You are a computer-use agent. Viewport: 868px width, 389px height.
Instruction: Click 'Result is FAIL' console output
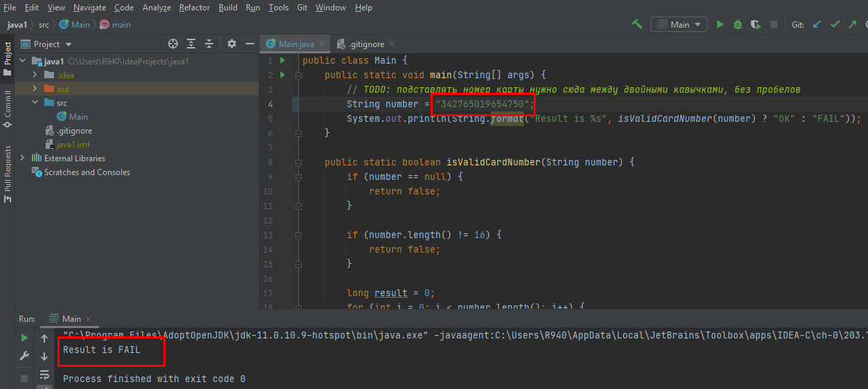(x=101, y=350)
